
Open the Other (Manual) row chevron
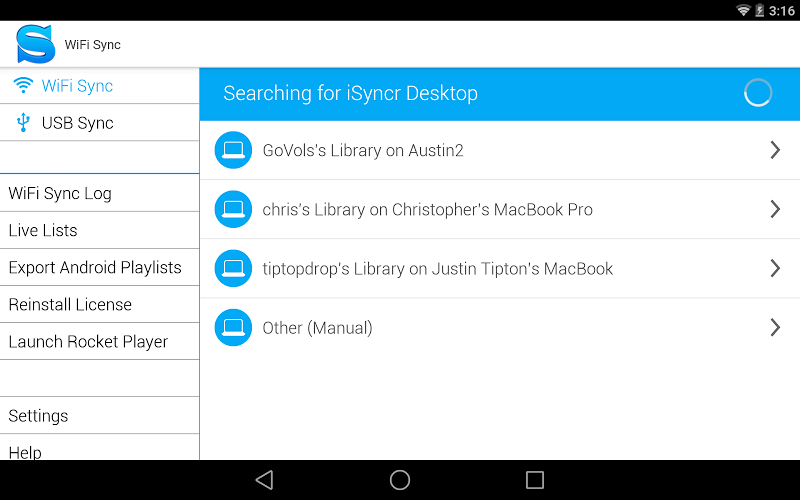point(775,327)
